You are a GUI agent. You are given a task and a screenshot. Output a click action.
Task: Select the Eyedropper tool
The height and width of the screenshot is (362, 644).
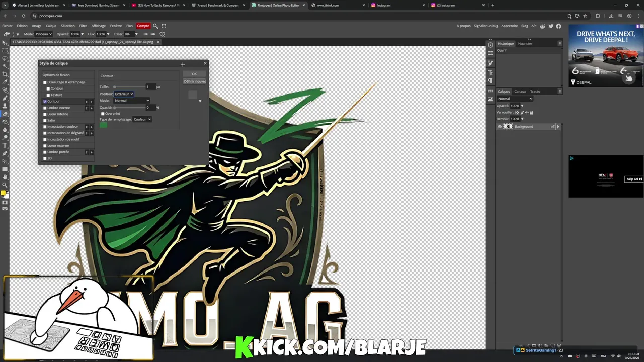coord(5,82)
